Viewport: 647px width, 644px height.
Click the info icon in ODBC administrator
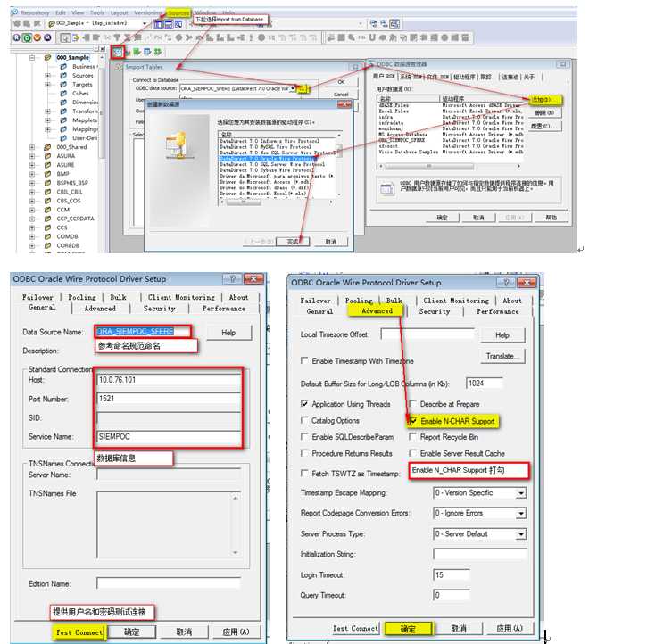click(387, 189)
